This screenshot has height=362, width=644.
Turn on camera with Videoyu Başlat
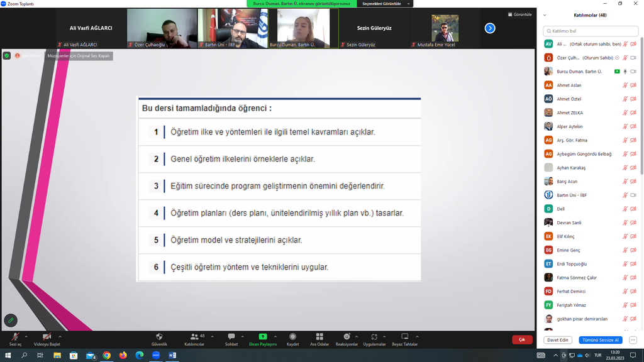(47, 337)
